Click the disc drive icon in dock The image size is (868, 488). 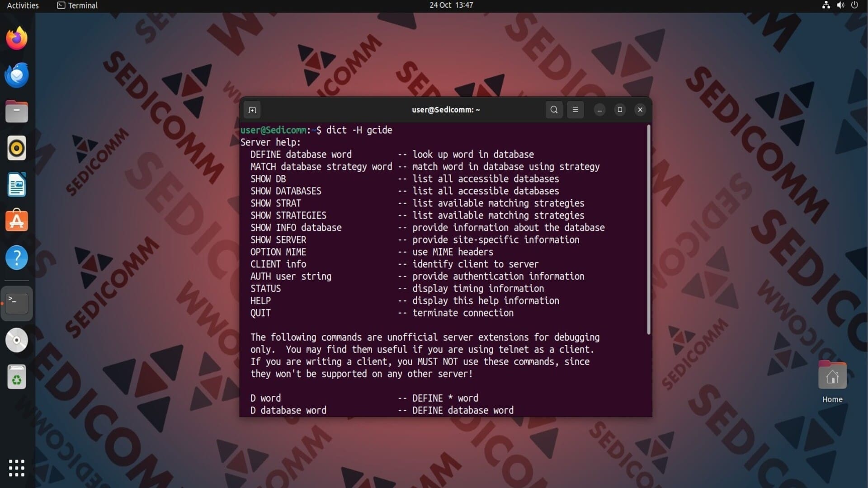(x=17, y=340)
